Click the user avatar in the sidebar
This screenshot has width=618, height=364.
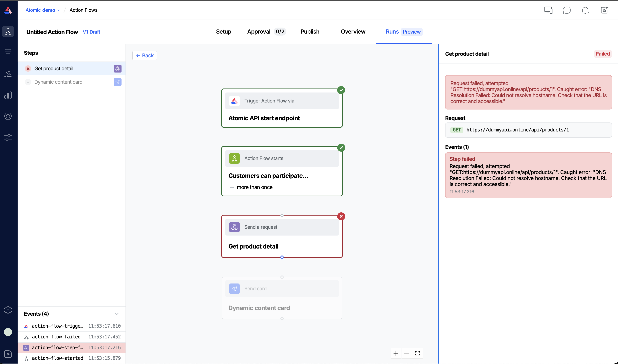tap(8, 332)
